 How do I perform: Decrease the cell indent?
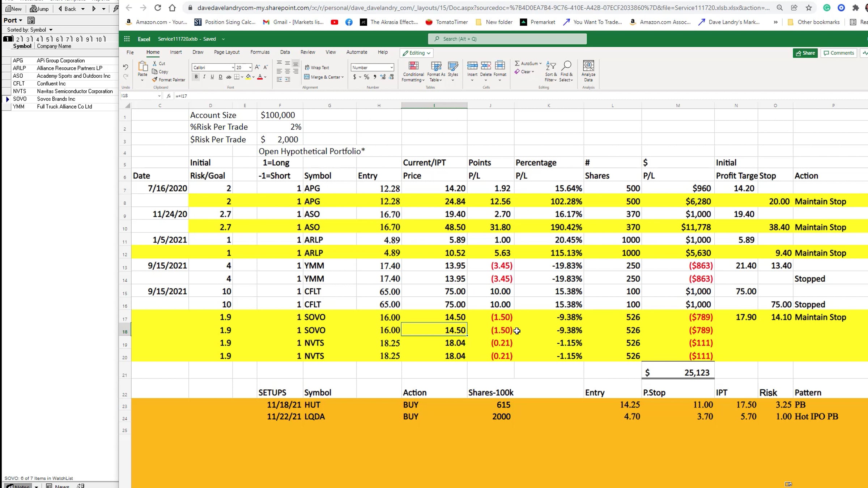point(279,80)
